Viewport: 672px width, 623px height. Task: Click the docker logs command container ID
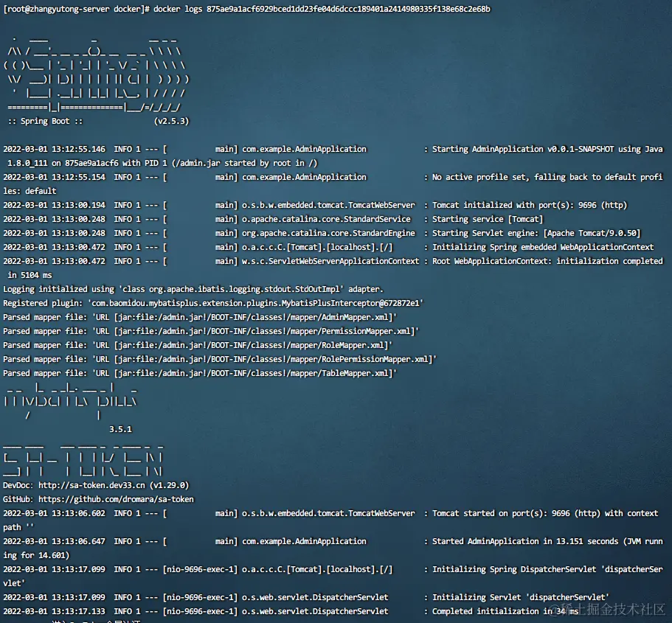click(348, 9)
